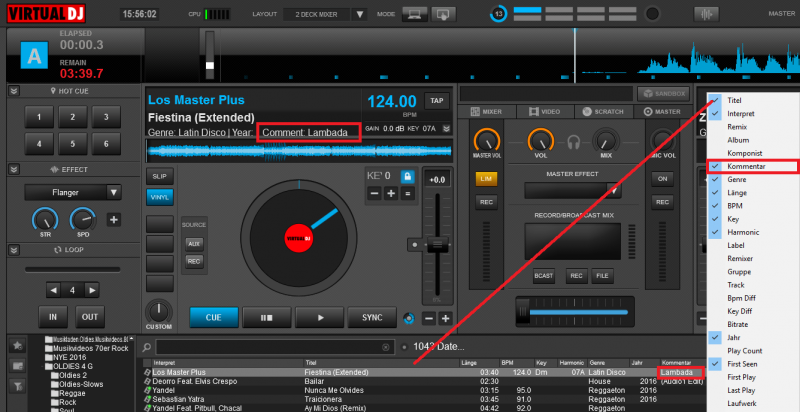Trigger hot cue 3
Image resolution: width=800 pixels, height=412 pixels.
pos(106,117)
